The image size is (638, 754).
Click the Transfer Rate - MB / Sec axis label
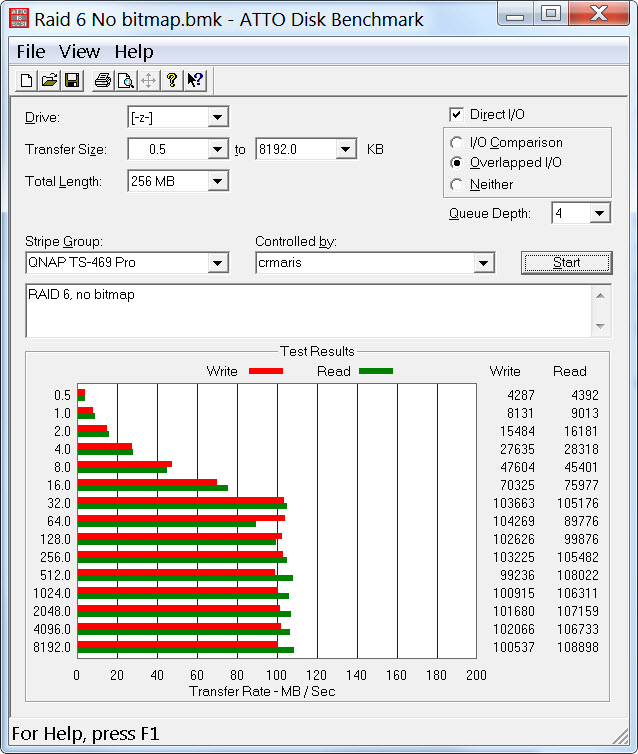click(262, 691)
